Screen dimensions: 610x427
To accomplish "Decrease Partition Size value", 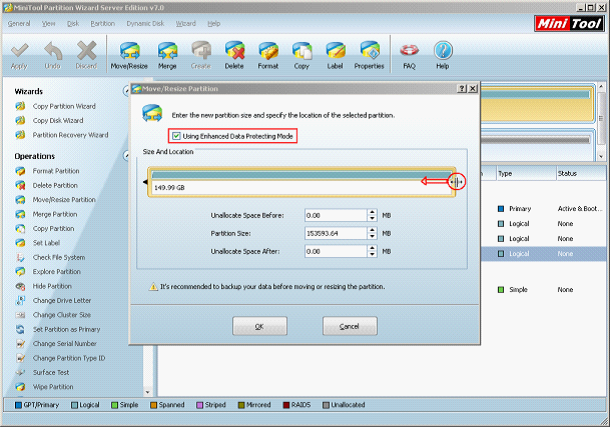I will (372, 236).
